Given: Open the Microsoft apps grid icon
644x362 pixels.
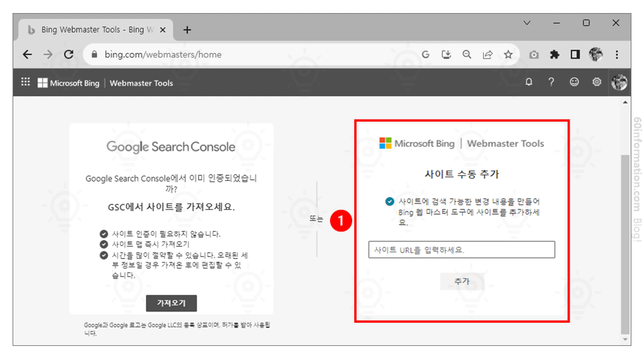Looking at the screenshot, I should coord(25,82).
